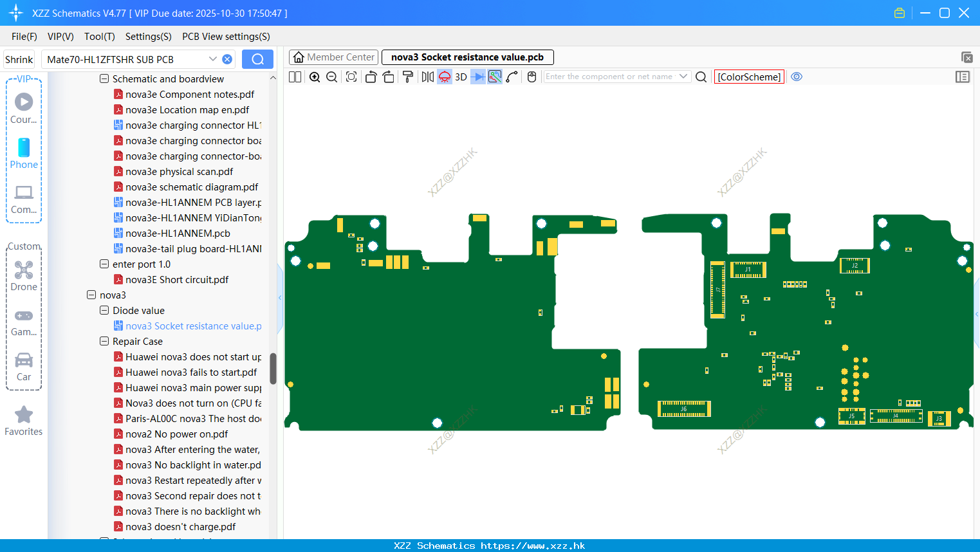Collapse the Repair Case folder
980x552 pixels.
pos(104,342)
